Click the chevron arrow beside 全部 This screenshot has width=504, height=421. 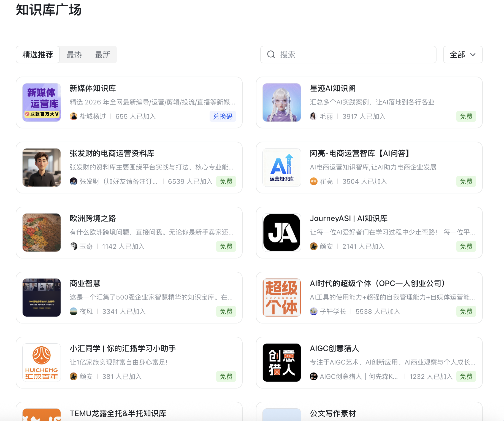point(473,55)
